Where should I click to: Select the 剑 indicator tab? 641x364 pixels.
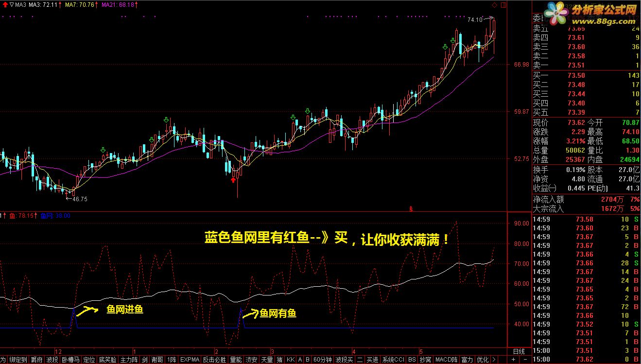tap(144, 360)
